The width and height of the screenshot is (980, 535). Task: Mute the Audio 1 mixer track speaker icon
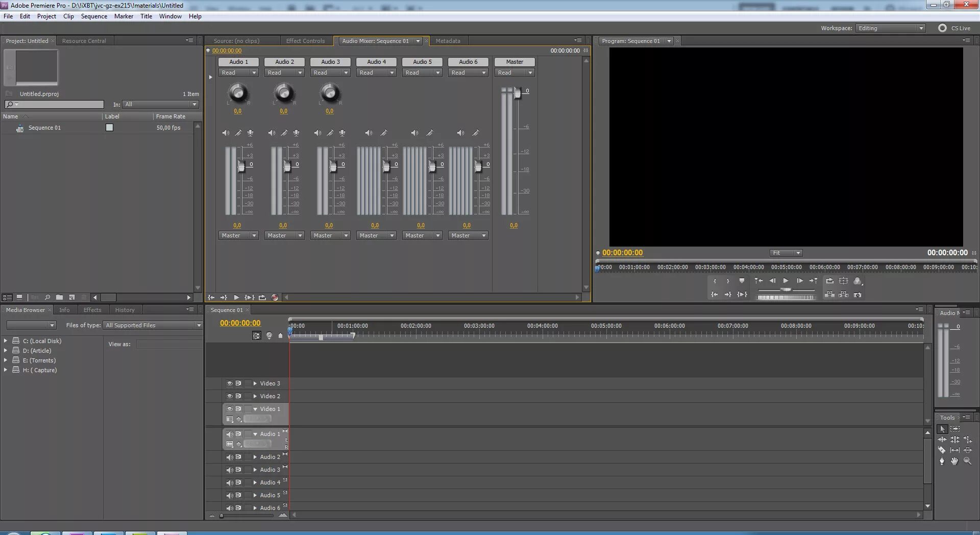click(x=226, y=133)
